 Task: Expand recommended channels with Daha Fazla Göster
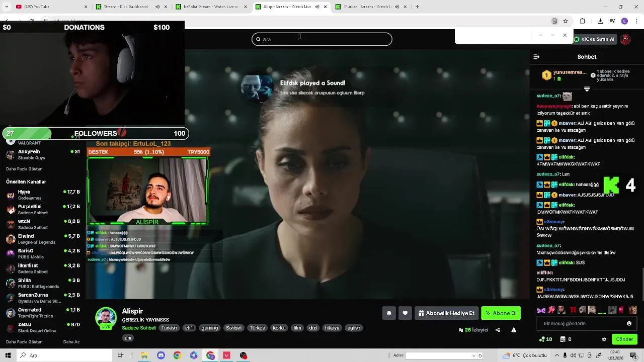tap(24, 342)
